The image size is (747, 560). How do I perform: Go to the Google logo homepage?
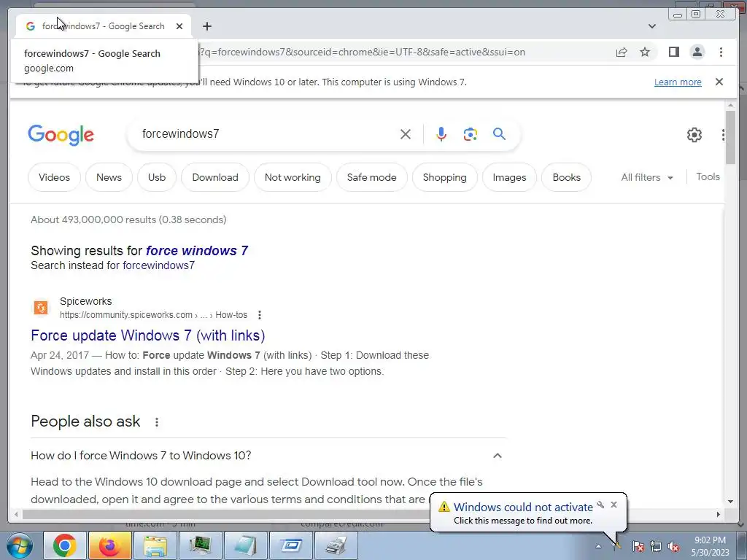pyautogui.click(x=61, y=135)
